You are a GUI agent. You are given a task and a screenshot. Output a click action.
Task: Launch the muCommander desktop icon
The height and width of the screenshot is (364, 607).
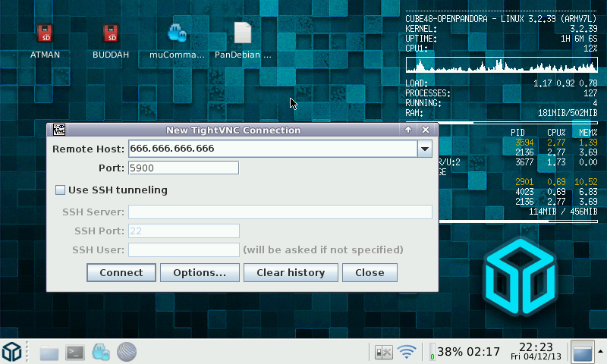point(178,33)
